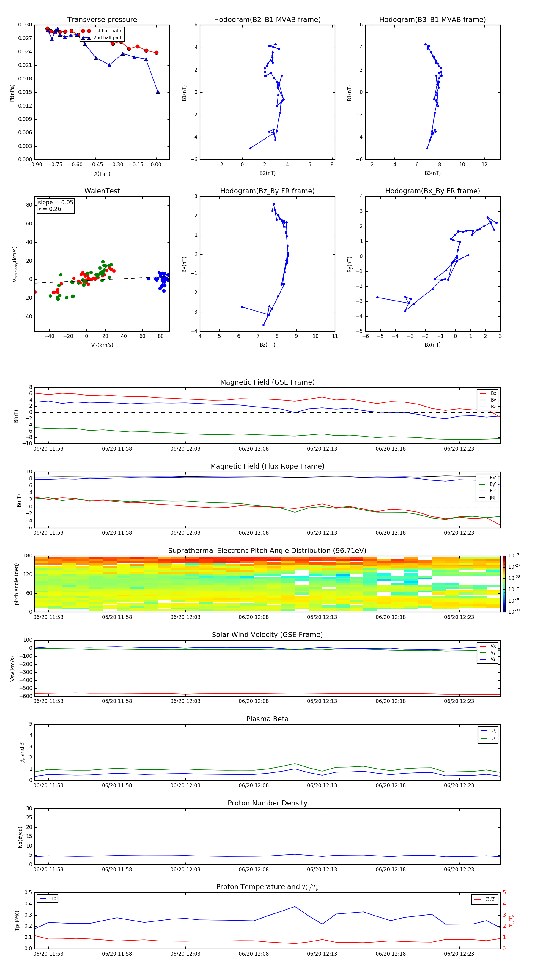The width and height of the screenshot is (535, 980).
Task: Click the Suprathermal Electrons Pitch Angle Distribution title
Action: click(267, 551)
